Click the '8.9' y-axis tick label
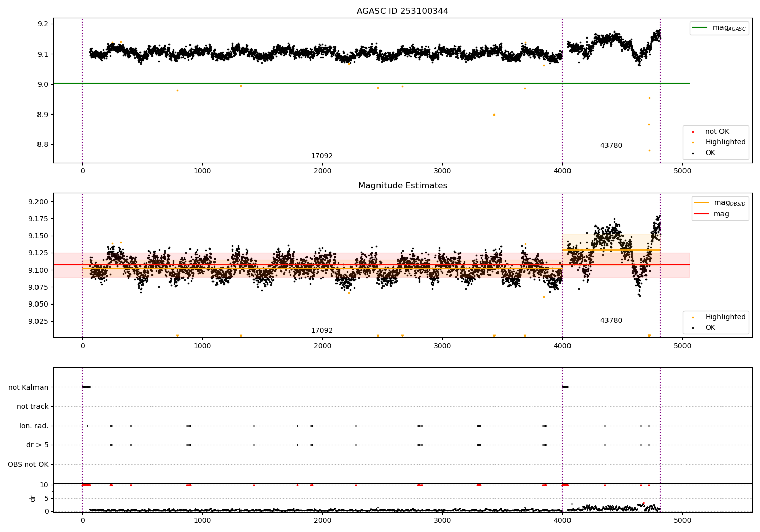Viewport: 760px width, 532px height. tap(43, 115)
